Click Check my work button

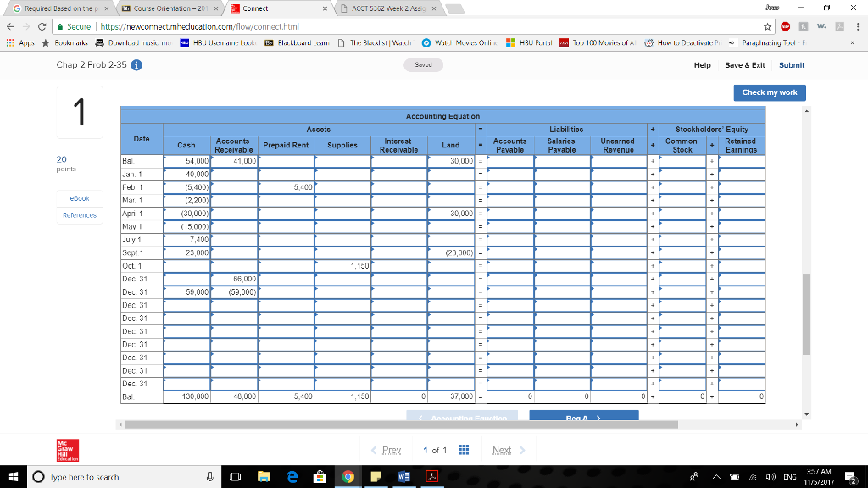[770, 92]
